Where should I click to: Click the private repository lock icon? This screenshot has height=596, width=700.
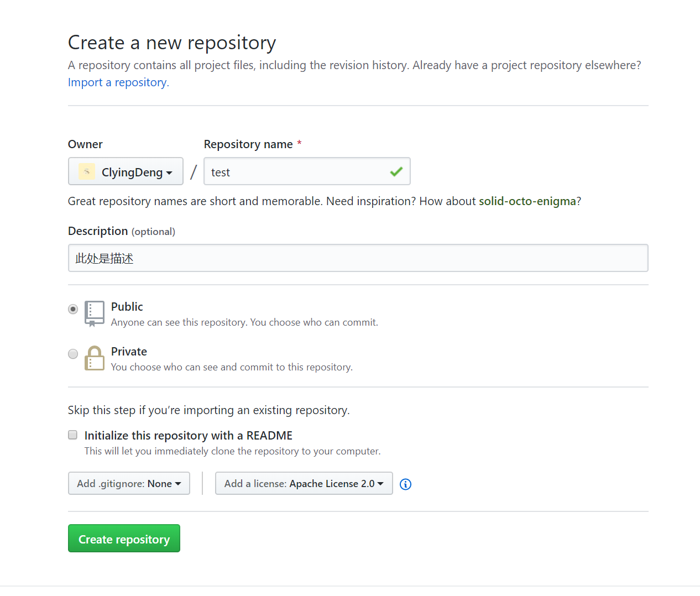pyautogui.click(x=95, y=358)
